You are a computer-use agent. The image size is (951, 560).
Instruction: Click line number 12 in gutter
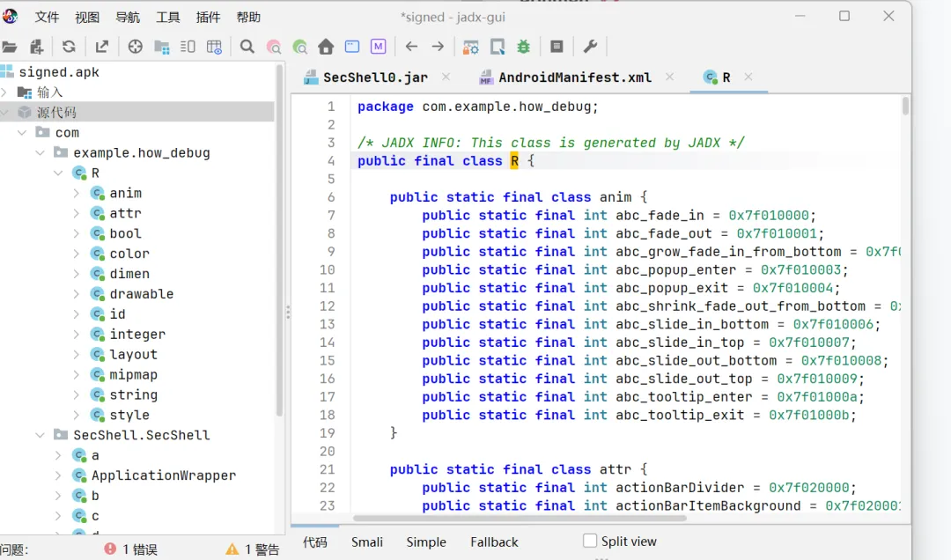click(x=328, y=306)
